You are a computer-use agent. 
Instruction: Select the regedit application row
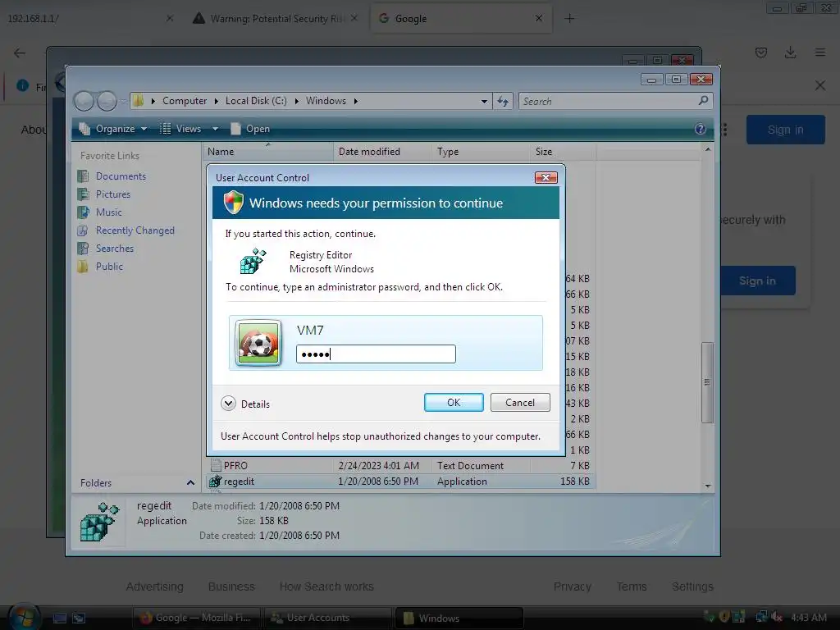click(399, 481)
